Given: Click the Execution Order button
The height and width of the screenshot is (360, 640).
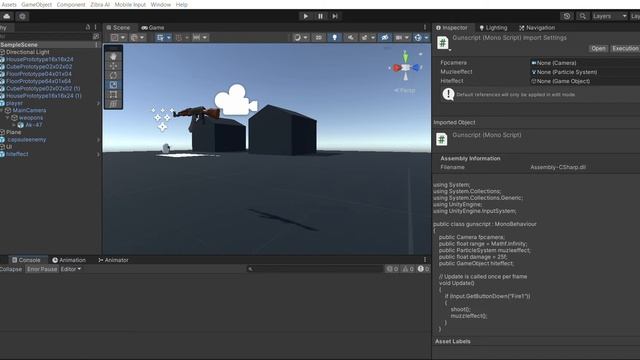Looking at the screenshot, I should click(x=625, y=48).
